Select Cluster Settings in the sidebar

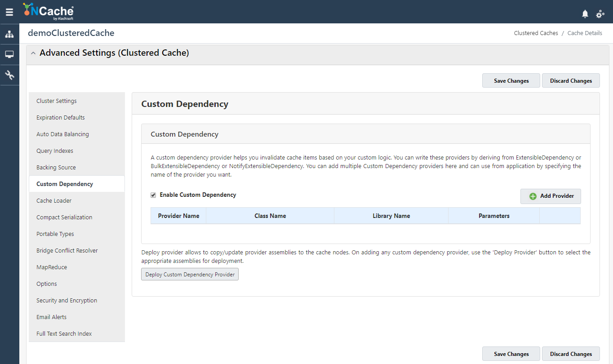[77, 101]
